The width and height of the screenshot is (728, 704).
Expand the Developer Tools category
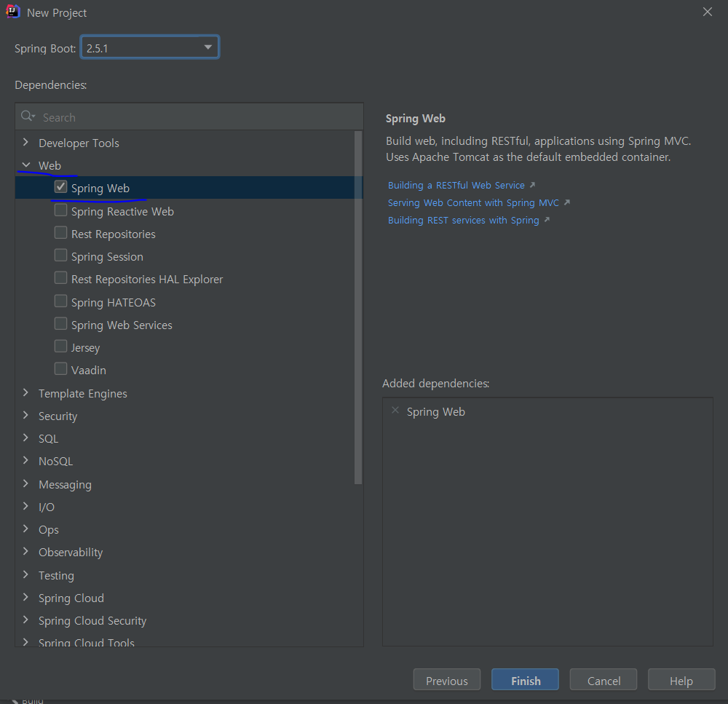coord(26,142)
